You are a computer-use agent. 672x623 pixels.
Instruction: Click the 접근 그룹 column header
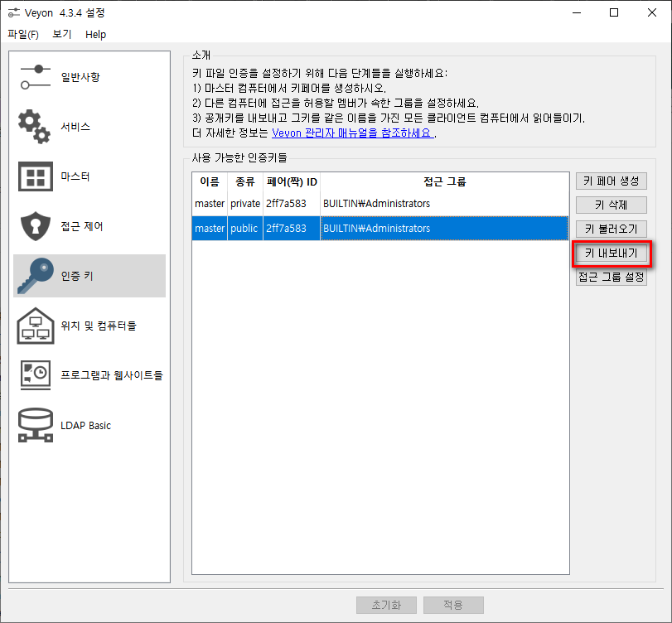444,181
